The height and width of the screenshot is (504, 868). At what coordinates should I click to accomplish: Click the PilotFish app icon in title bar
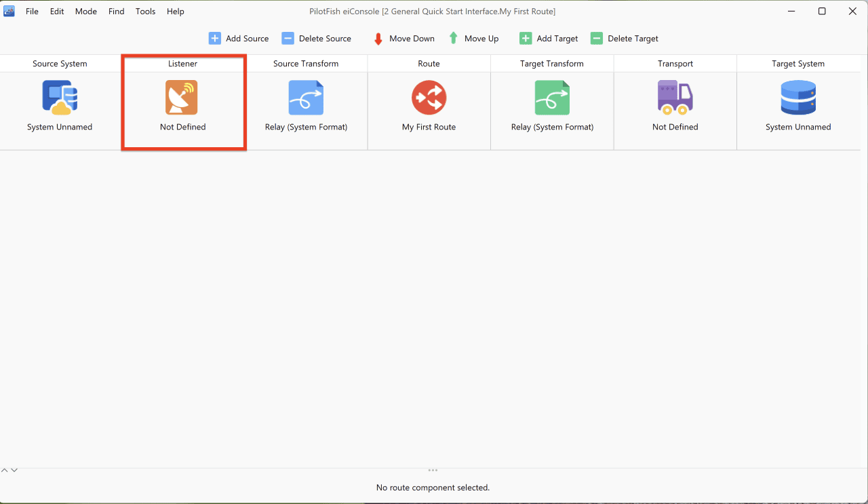click(9, 11)
